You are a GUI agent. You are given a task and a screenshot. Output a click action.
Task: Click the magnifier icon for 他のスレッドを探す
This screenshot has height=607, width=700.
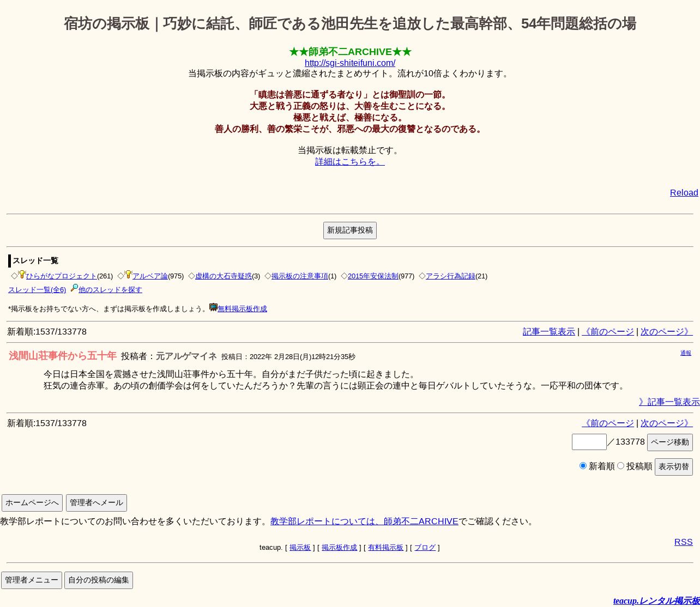click(x=74, y=288)
